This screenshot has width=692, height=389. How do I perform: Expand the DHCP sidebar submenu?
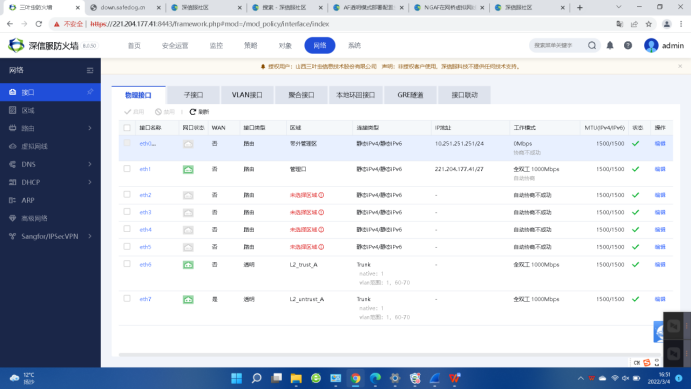pos(90,182)
